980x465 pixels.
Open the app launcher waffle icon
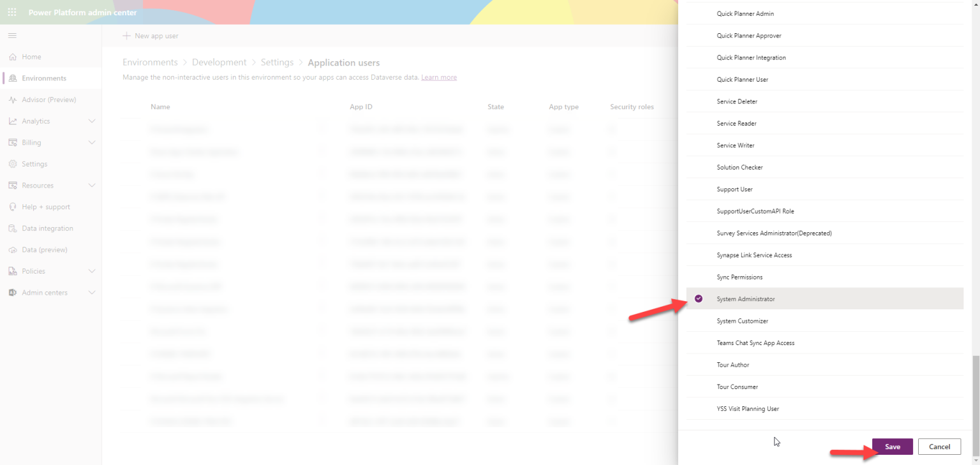click(12, 12)
